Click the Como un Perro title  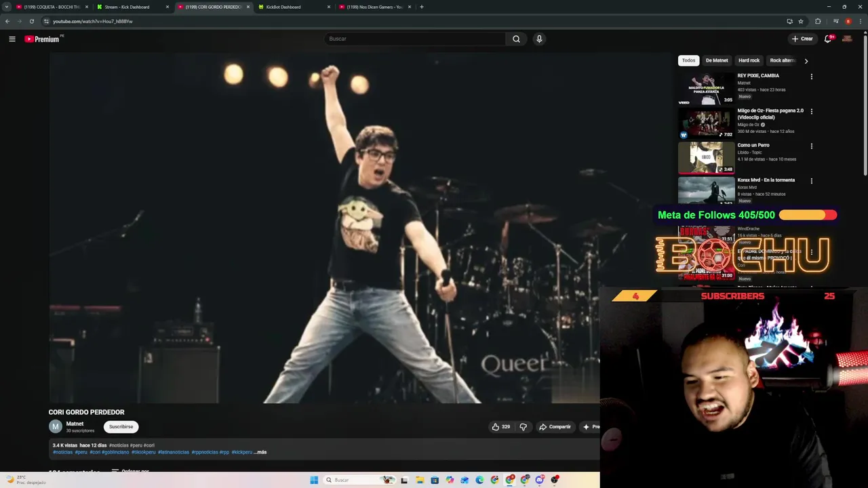click(x=753, y=145)
